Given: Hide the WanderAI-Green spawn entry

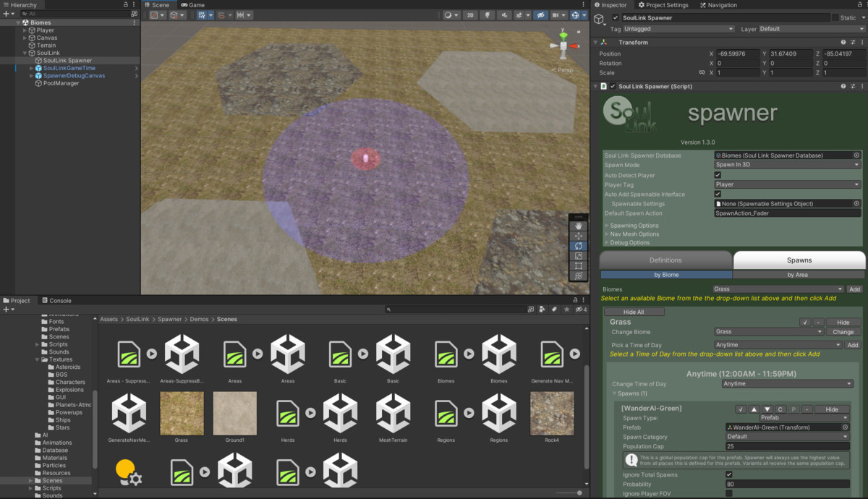Looking at the screenshot, I should (x=832, y=409).
